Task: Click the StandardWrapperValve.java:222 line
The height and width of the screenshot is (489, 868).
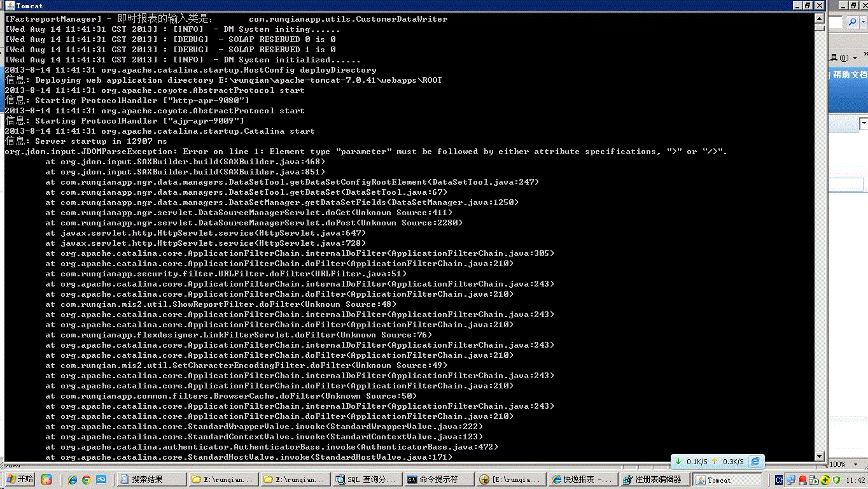Action: click(x=264, y=427)
